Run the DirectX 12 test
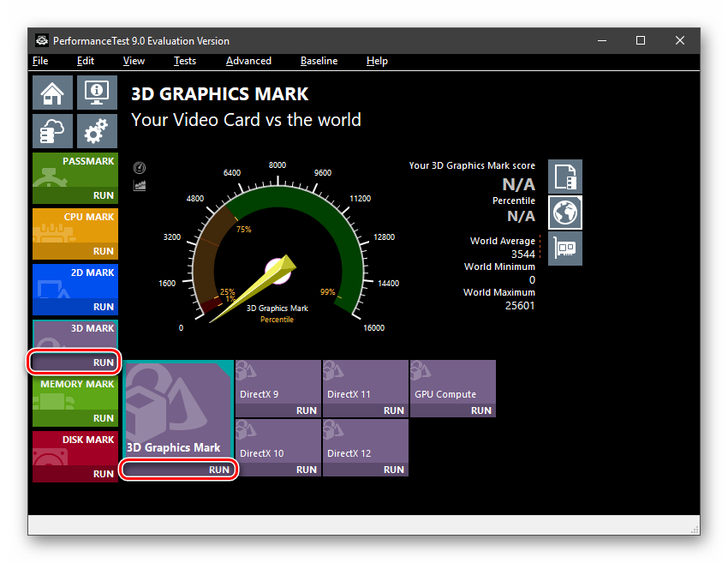The width and height of the screenshot is (728, 563). tap(393, 470)
